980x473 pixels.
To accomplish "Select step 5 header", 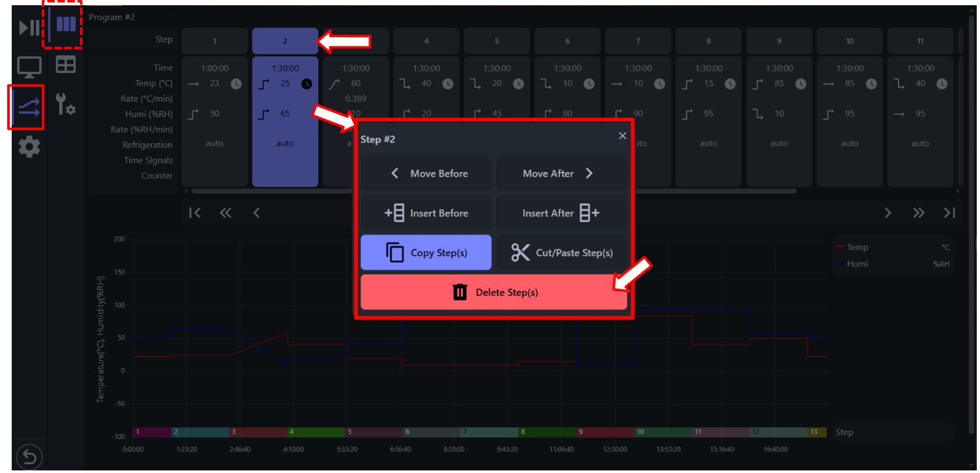I will click(x=497, y=41).
